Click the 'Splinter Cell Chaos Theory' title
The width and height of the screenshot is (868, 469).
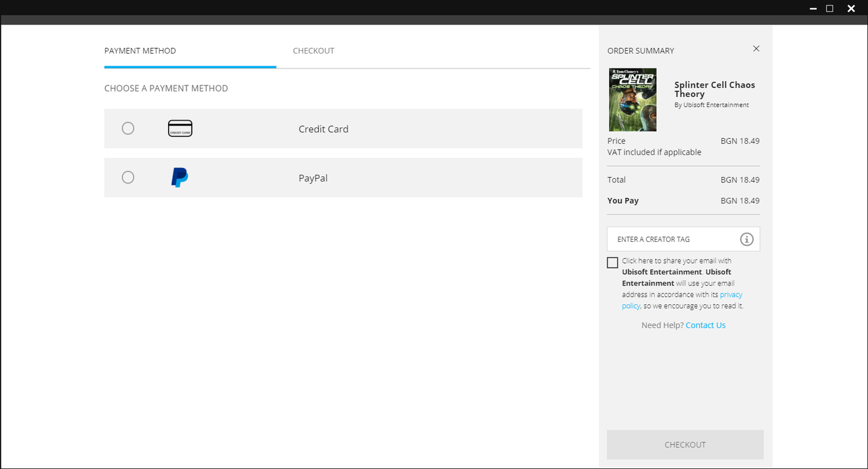pos(715,89)
